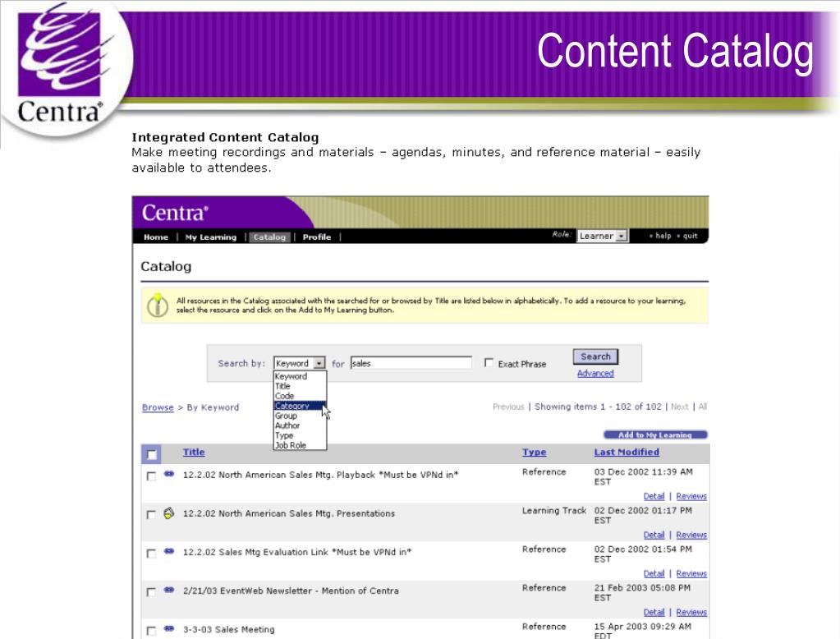Go to the Home tab
The width and height of the screenshot is (840, 639).
click(x=156, y=237)
